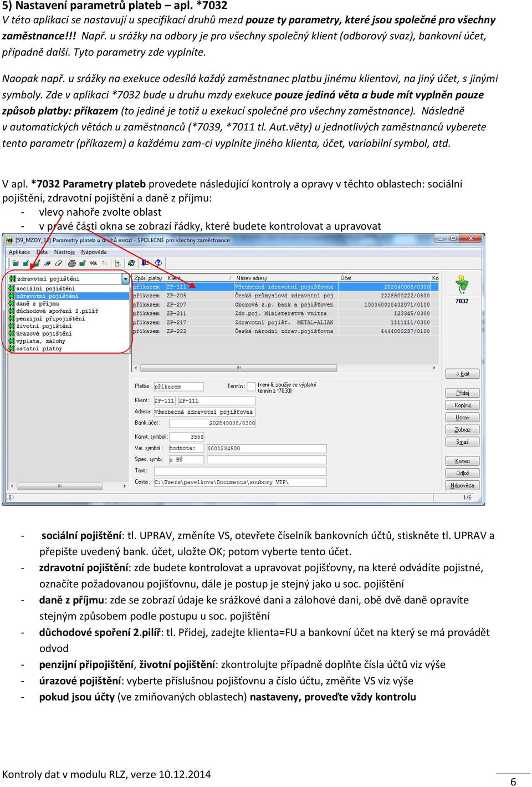Minimize the Parametry plateb window
The height and width of the screenshot is (787, 532).
pyautogui.click(x=441, y=238)
